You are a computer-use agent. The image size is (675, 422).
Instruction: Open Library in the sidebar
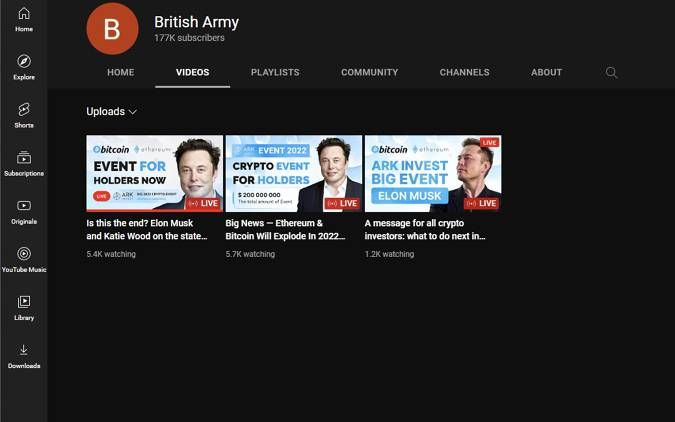click(24, 306)
